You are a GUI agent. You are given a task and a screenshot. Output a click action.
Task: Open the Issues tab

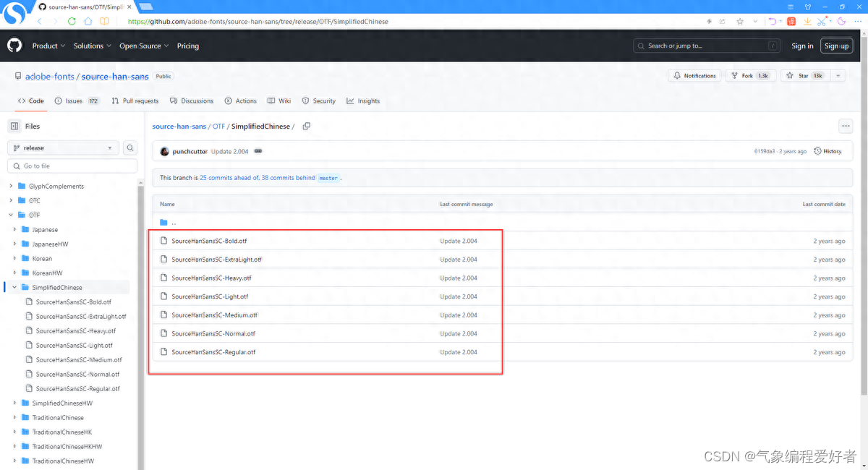77,101
